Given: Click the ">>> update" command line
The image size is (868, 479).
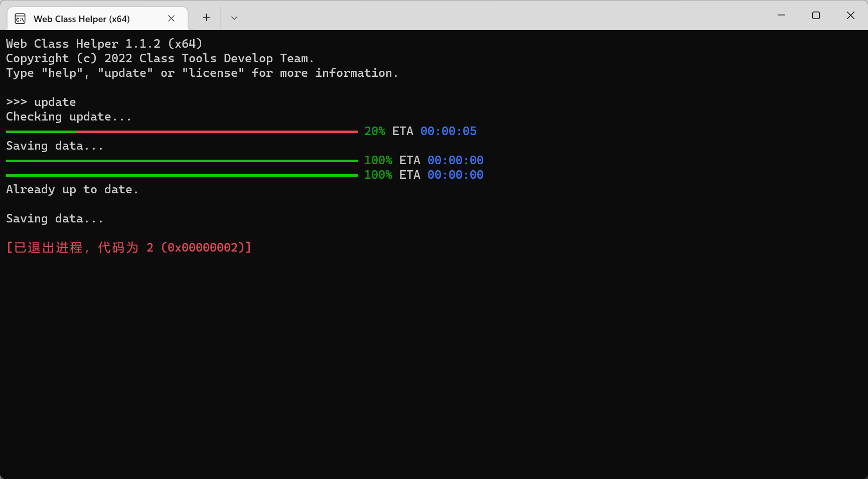Looking at the screenshot, I should (41, 102).
